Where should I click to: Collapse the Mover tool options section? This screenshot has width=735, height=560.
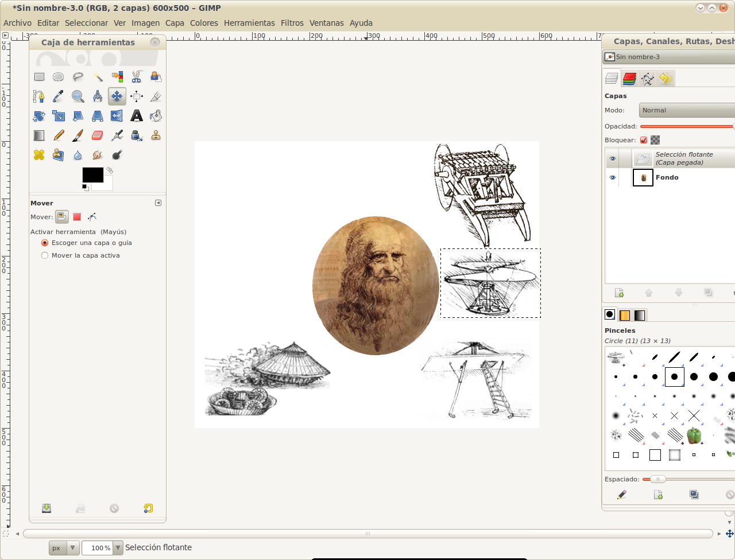pyautogui.click(x=158, y=203)
